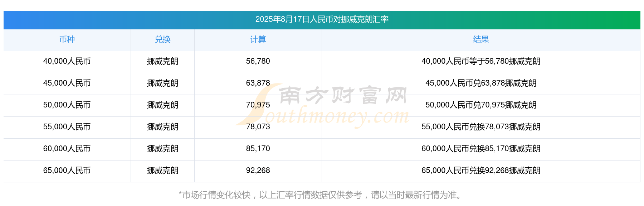Click result 55,000人民币兑换78,073挪威克朗
Image resolution: width=644 pixels, height=206 pixels.
(x=481, y=127)
